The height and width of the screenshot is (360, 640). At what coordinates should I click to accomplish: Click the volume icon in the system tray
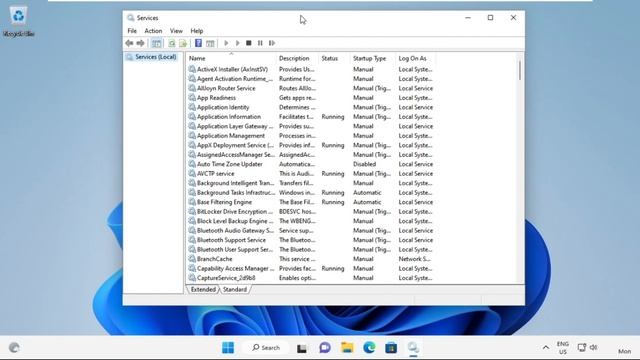tap(593, 348)
